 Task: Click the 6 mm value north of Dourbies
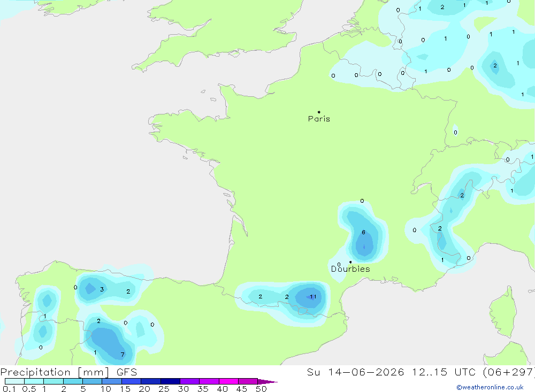(x=363, y=232)
